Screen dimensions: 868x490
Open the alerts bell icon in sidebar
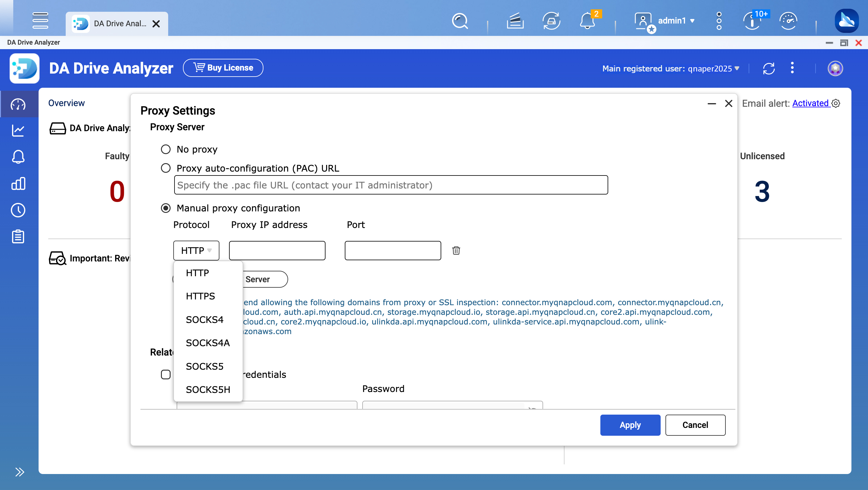click(x=18, y=156)
